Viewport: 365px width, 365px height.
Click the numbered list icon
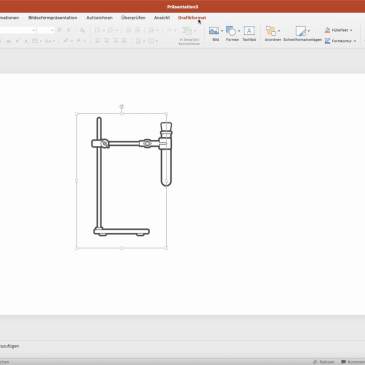(111, 30)
